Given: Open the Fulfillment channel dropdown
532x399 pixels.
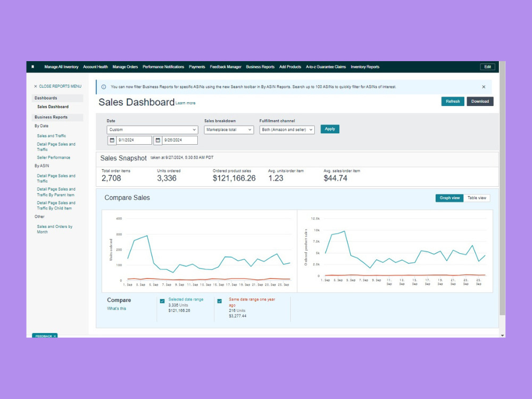Looking at the screenshot, I should (287, 130).
